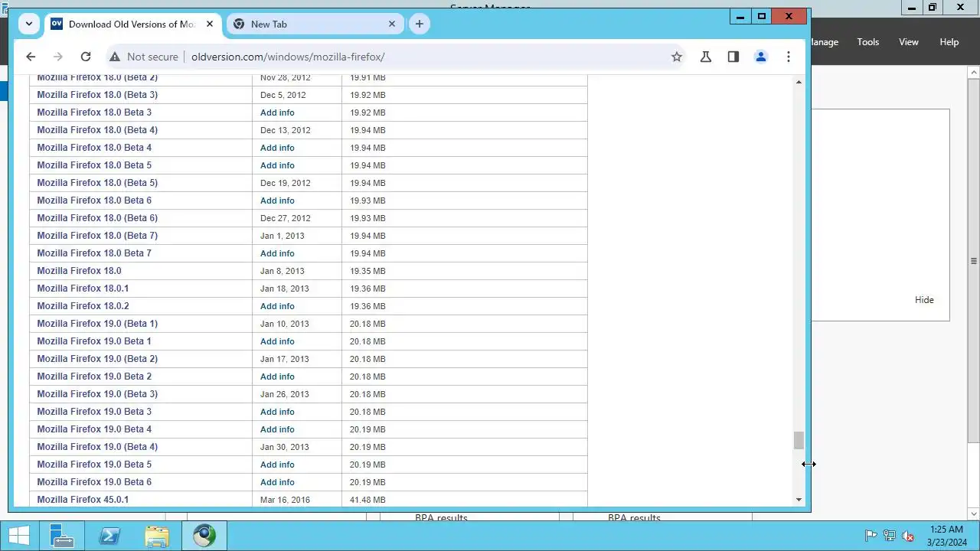The height and width of the screenshot is (551, 980).
Task: Click the Chrome taskbar icon
Action: (204, 536)
